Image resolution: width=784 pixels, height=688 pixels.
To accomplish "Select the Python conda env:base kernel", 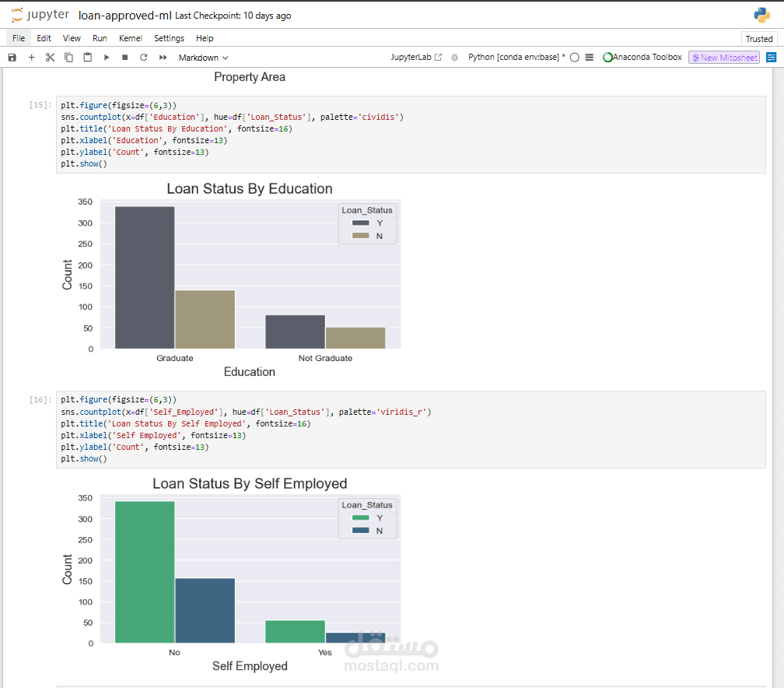I will tap(516, 58).
